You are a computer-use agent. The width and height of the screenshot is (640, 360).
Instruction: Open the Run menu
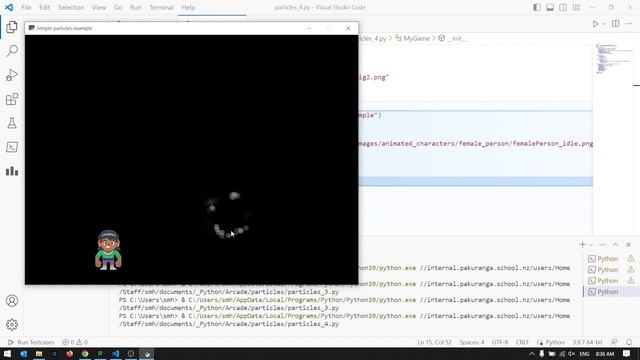[136, 7]
